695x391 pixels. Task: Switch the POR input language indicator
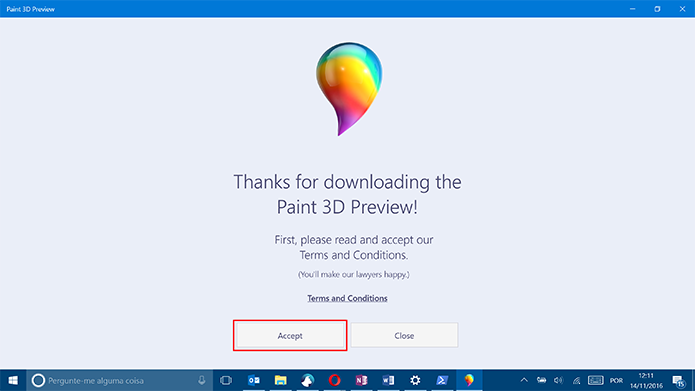click(616, 380)
